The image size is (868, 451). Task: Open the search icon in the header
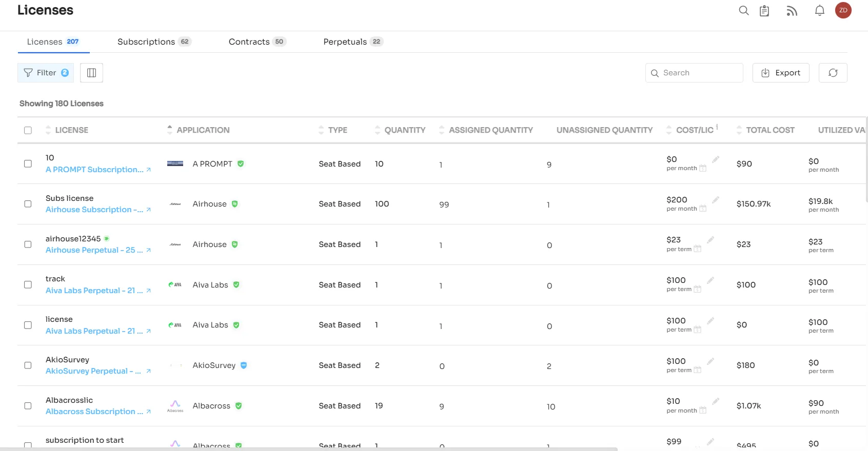743,10
